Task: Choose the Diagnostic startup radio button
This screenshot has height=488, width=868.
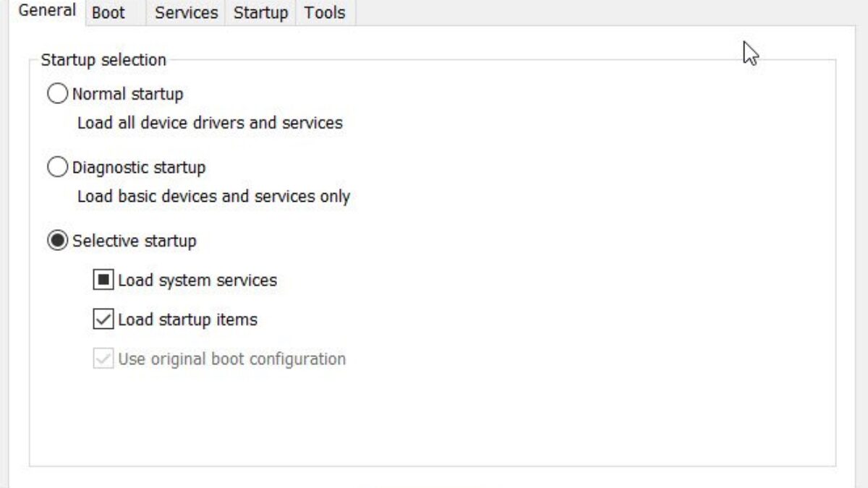Action: pos(56,168)
